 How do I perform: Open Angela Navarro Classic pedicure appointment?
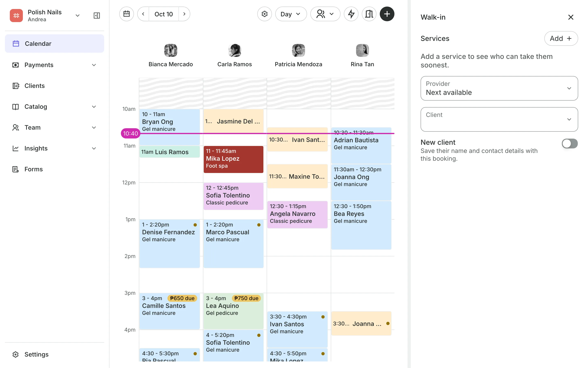click(297, 214)
